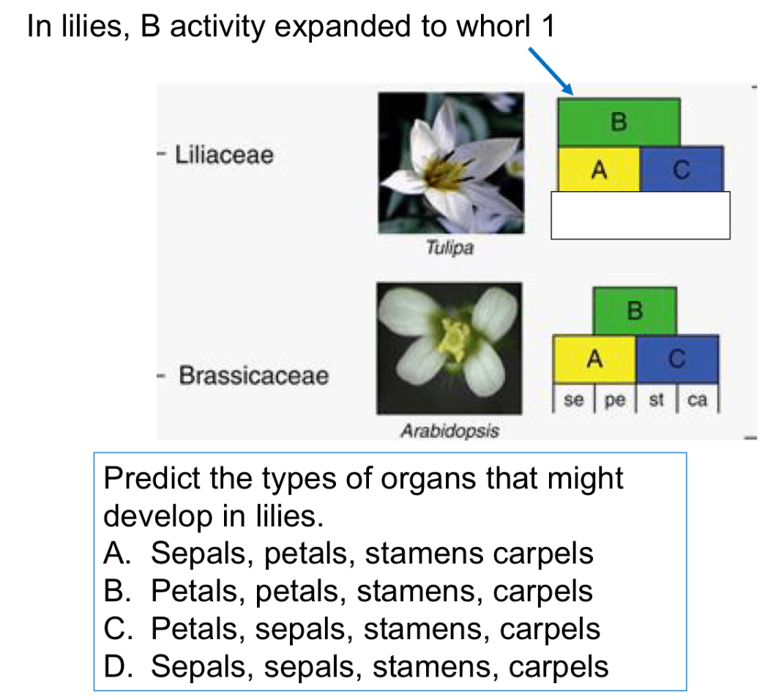Click the empty white answer box
This screenshot has height=700, width=765.
[641, 215]
